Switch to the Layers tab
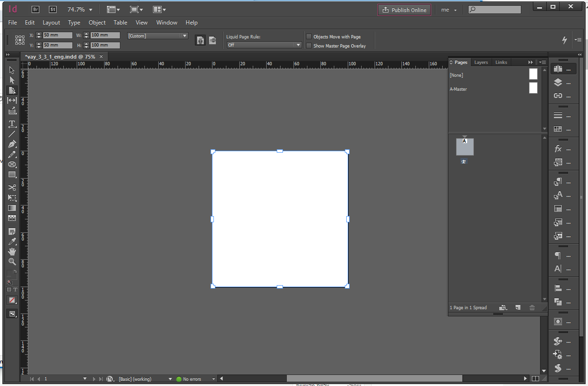The width and height of the screenshot is (588, 386). [481, 62]
